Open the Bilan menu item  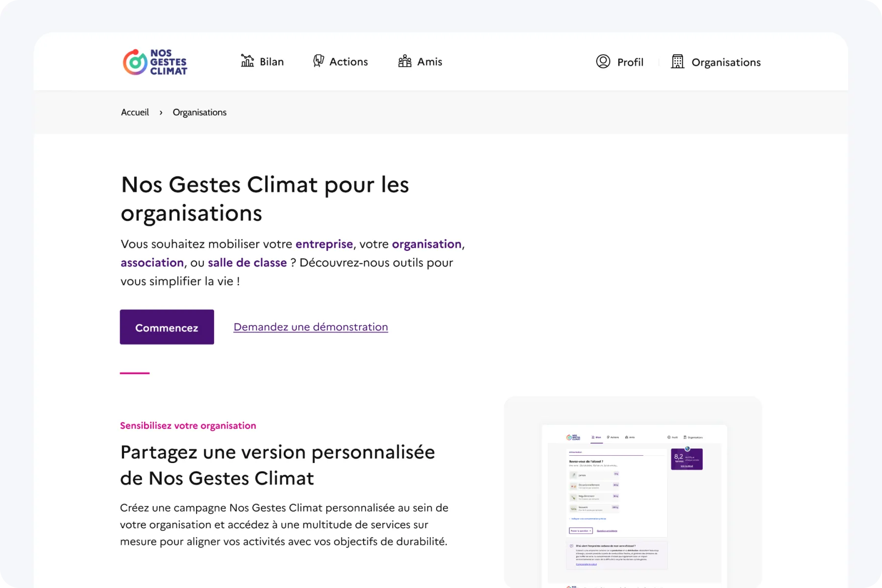(x=263, y=62)
